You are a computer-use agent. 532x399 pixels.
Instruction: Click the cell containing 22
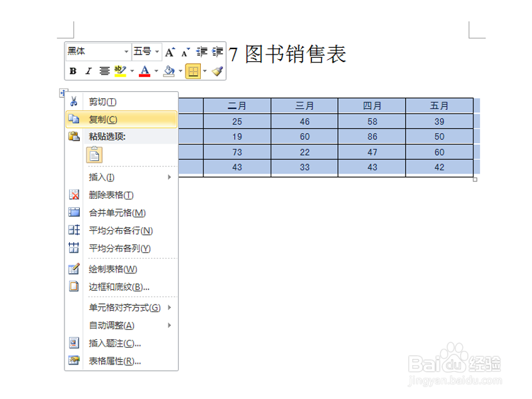coord(305,152)
